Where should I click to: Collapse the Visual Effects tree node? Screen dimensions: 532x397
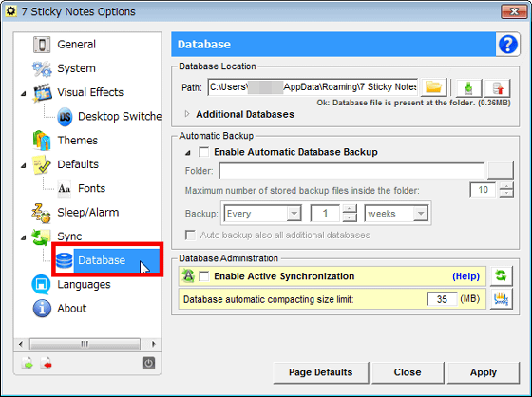click(23, 93)
